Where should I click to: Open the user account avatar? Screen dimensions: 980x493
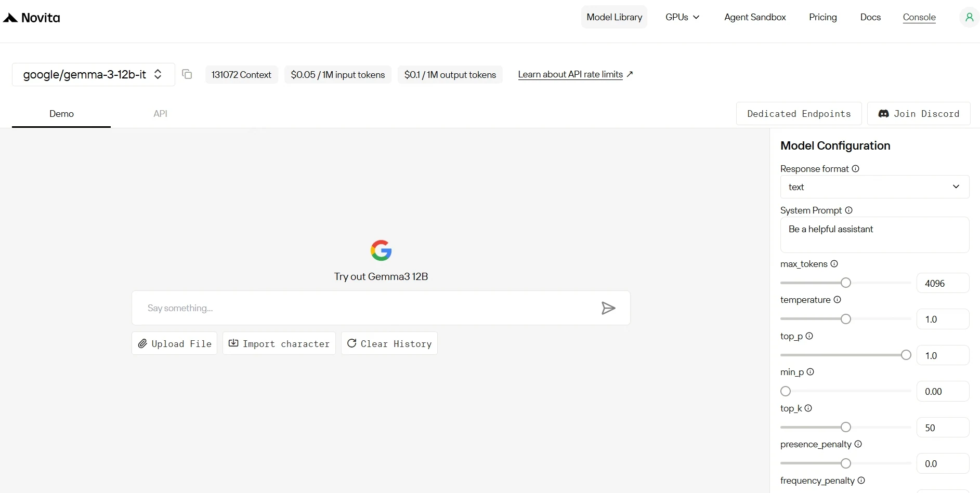tap(969, 17)
